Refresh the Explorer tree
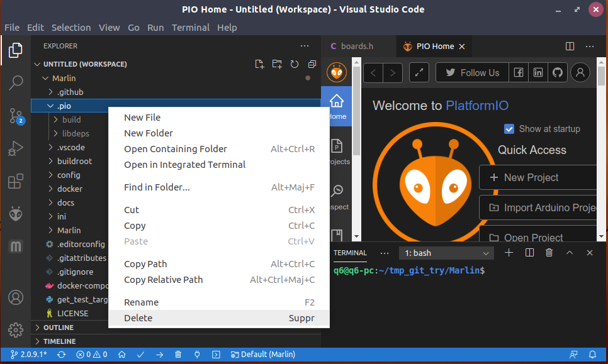608x364 pixels. 295,64
